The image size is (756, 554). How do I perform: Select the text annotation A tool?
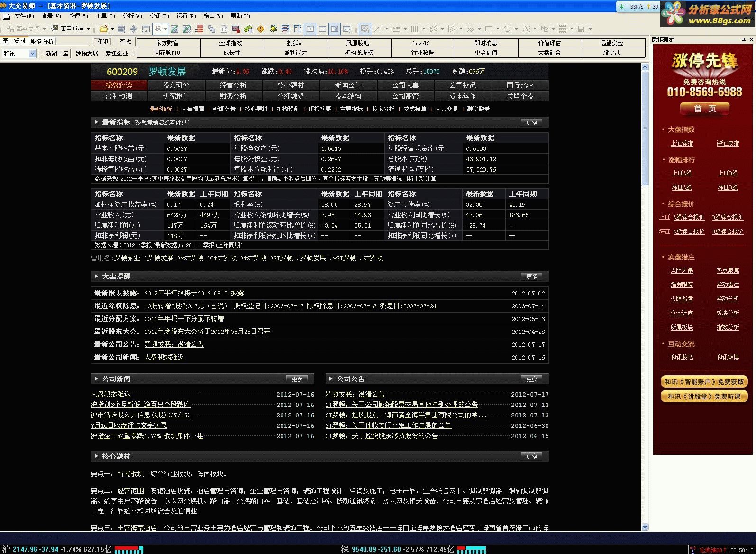[x=526, y=29]
